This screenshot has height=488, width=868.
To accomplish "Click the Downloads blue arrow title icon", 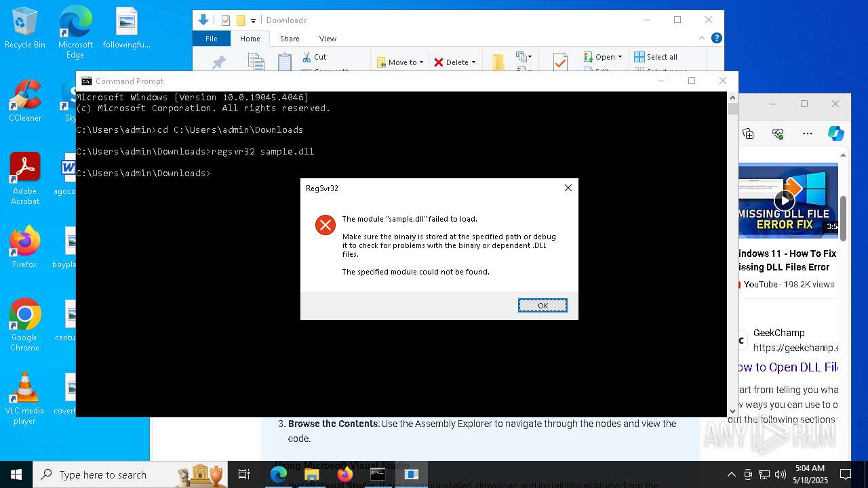I will coord(203,20).
